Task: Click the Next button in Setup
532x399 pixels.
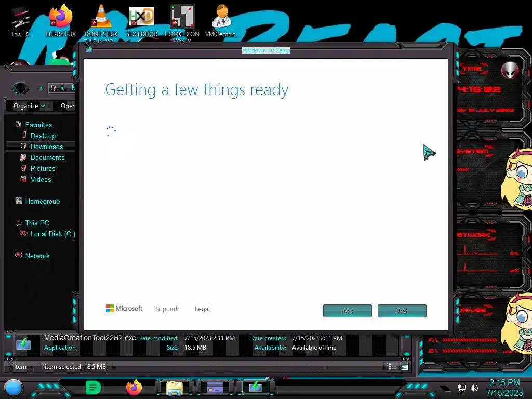Action: 402,311
